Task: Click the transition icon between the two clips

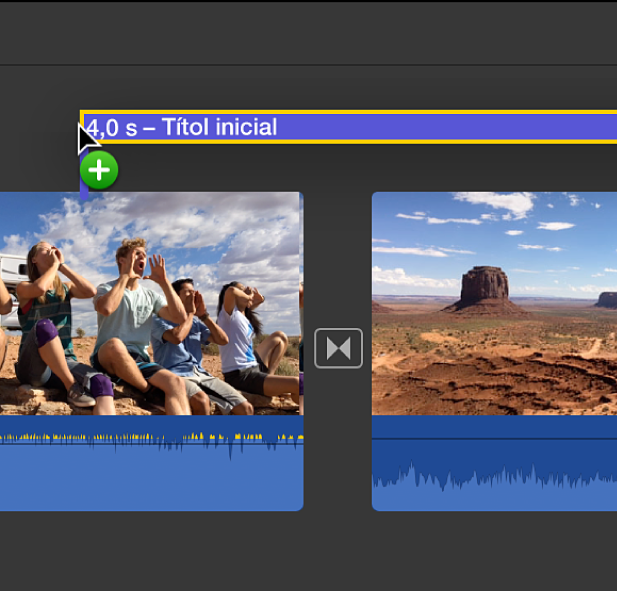Action: 338,348
